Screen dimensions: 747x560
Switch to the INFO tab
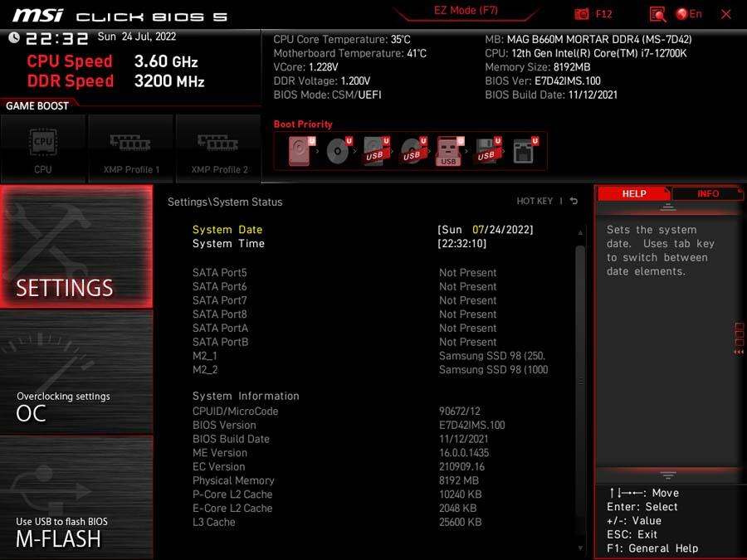[707, 194]
